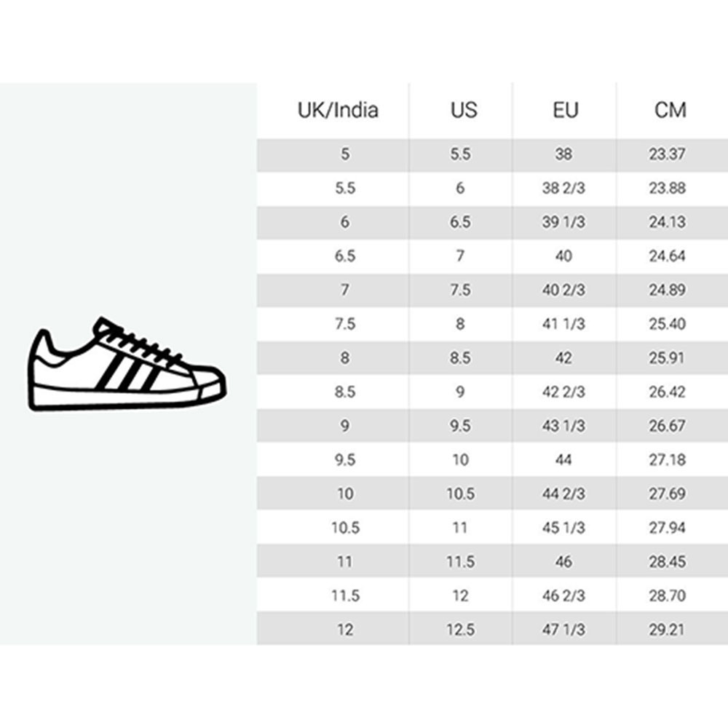
Task: Click the EU size 38 2/3 cell
Action: point(563,188)
